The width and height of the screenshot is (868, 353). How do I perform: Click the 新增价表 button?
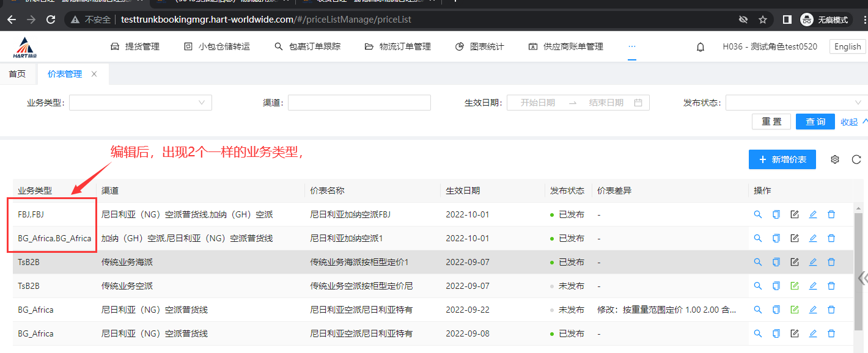click(x=782, y=159)
